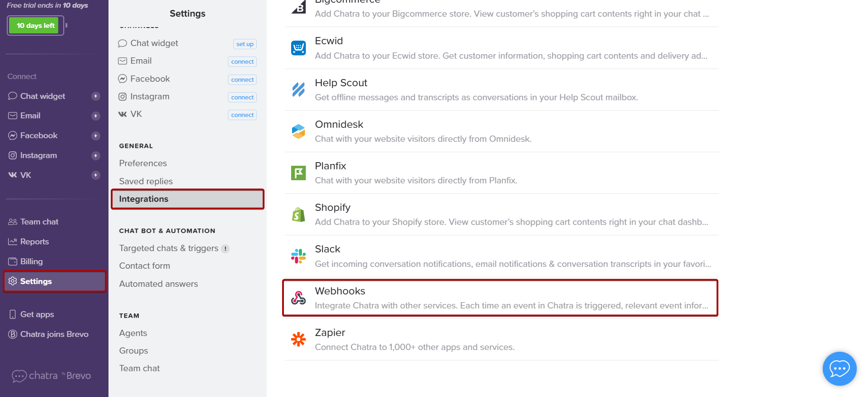Connect the VK channel
Screen dimensions: 868x397
pos(242,115)
